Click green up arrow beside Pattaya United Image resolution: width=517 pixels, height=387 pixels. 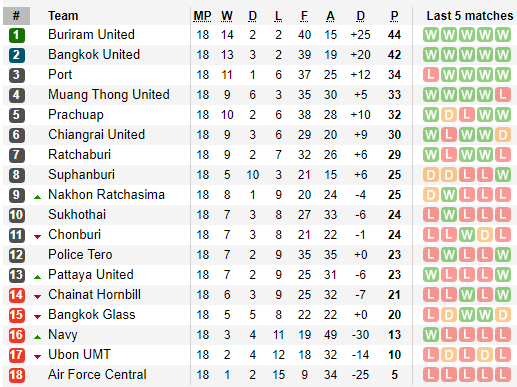pos(37,277)
